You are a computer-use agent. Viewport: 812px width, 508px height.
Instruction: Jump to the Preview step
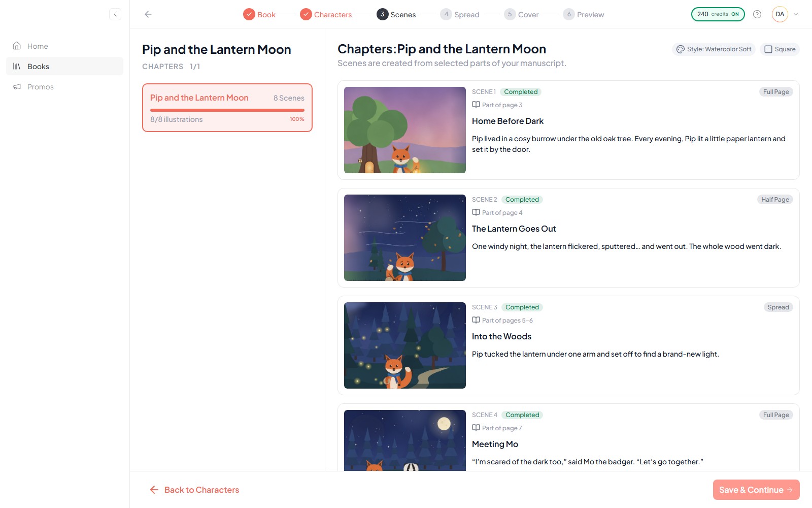[584, 15]
